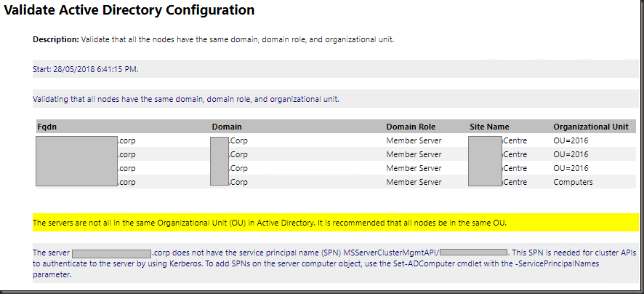Select Member Server in the last table row
This screenshot has width=644, height=294.
[414, 182]
